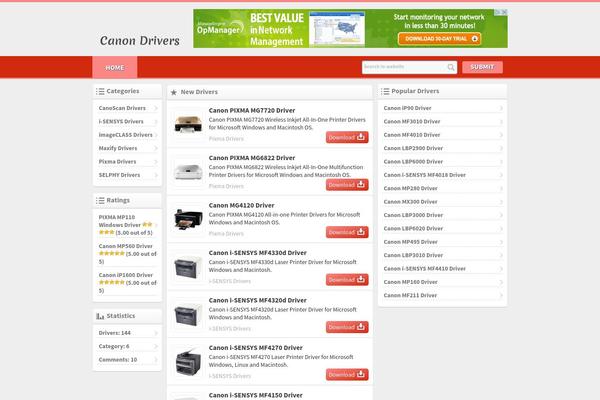The height and width of the screenshot is (400, 600).
Task: Download the Canon PIXMA MG7720 Driver
Action: 347,137
